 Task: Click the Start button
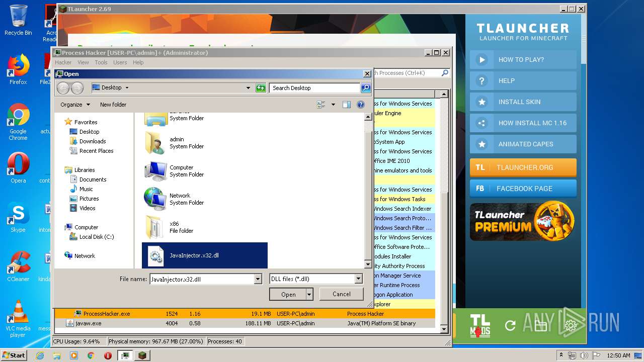point(14,355)
